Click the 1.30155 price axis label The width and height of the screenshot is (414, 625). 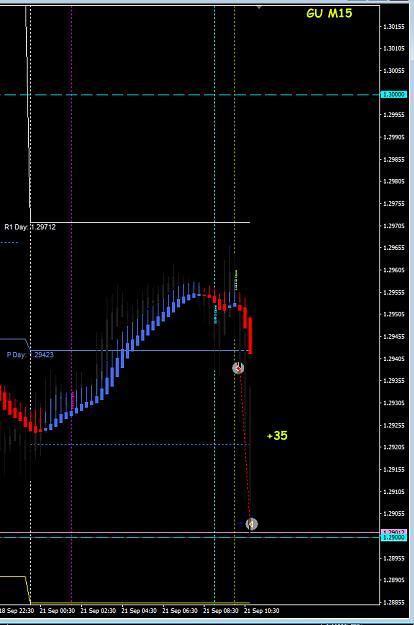(x=394, y=27)
